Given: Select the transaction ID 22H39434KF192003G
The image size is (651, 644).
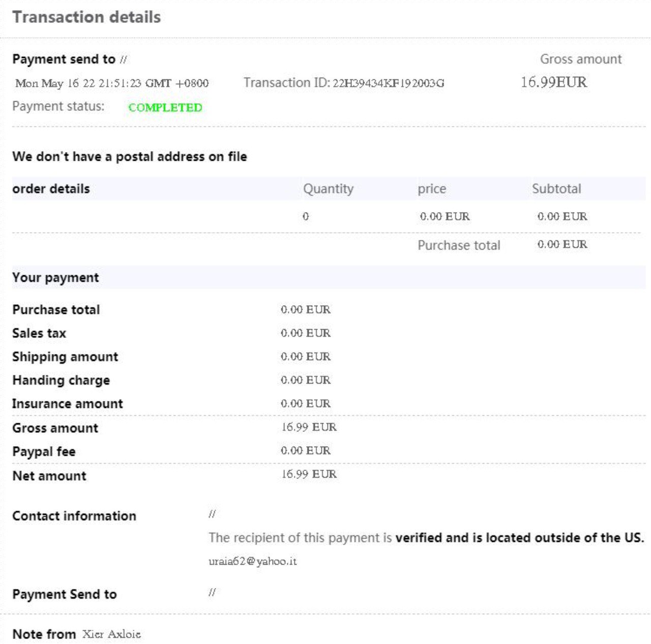Looking at the screenshot, I should (388, 83).
